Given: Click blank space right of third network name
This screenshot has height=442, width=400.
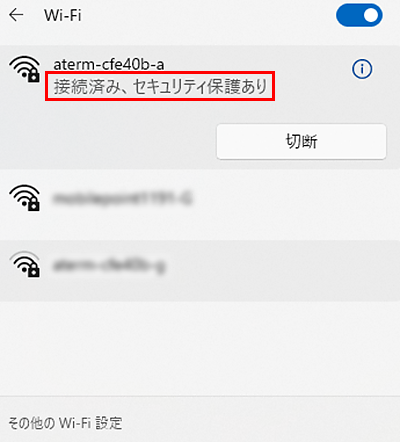Looking at the screenshot, I should click(x=280, y=266).
